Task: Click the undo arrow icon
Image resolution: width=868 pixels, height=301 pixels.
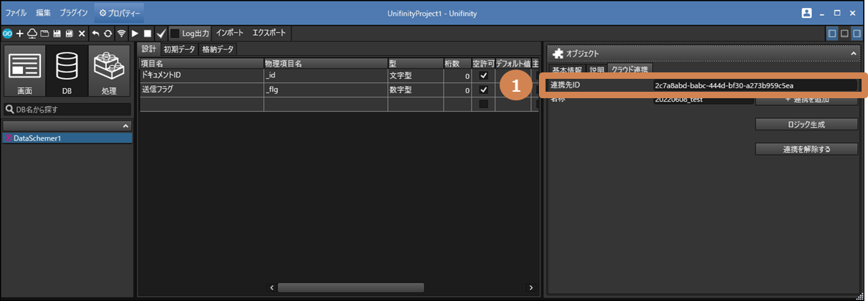Action: [95, 34]
